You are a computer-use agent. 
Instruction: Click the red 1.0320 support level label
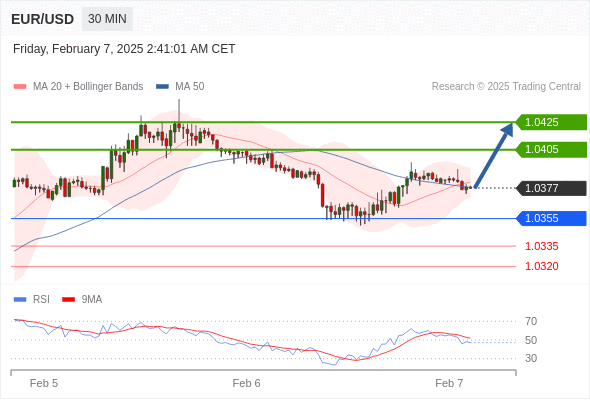tap(541, 266)
